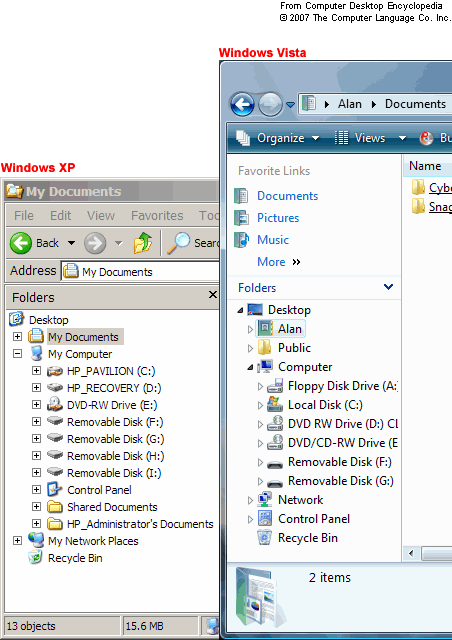This screenshot has width=452, height=640.
Task: Click Vista Floppy Disk Drive icon
Action: coord(275,386)
